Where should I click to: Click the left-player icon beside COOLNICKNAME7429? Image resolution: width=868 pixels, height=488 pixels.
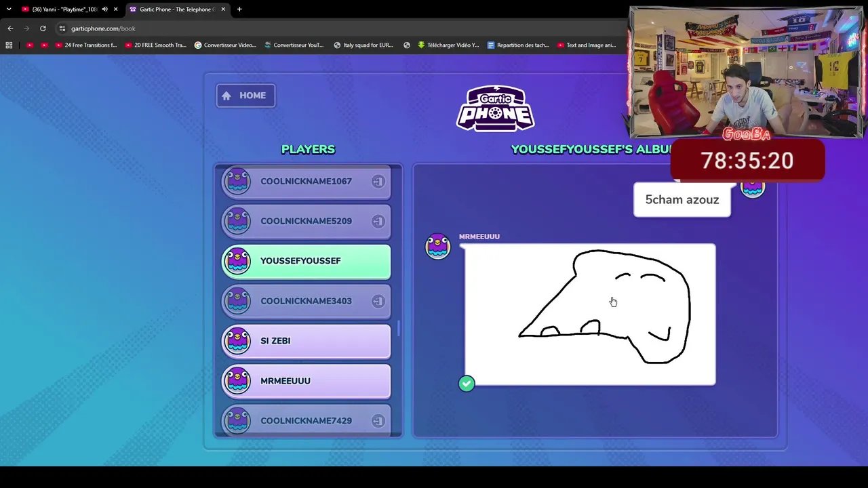click(x=378, y=421)
